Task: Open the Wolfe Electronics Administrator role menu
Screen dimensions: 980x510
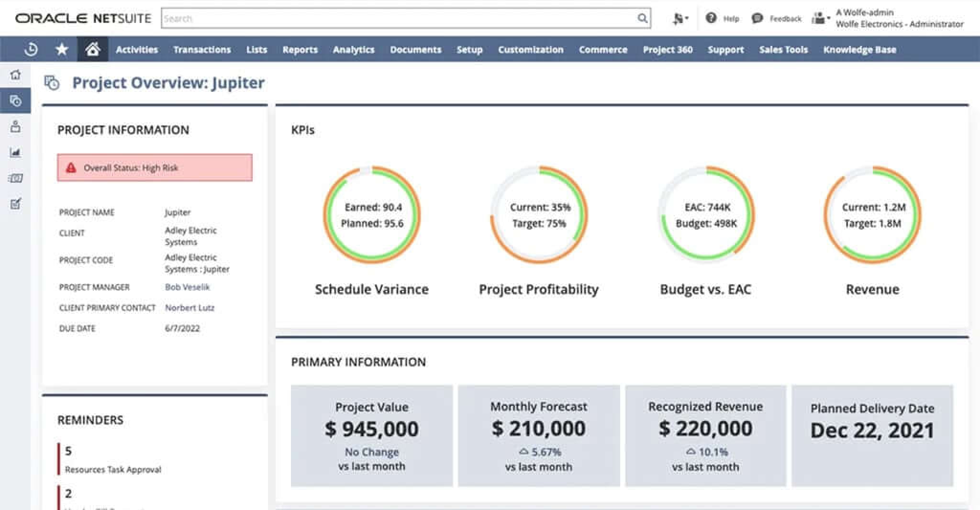Action: (900, 18)
